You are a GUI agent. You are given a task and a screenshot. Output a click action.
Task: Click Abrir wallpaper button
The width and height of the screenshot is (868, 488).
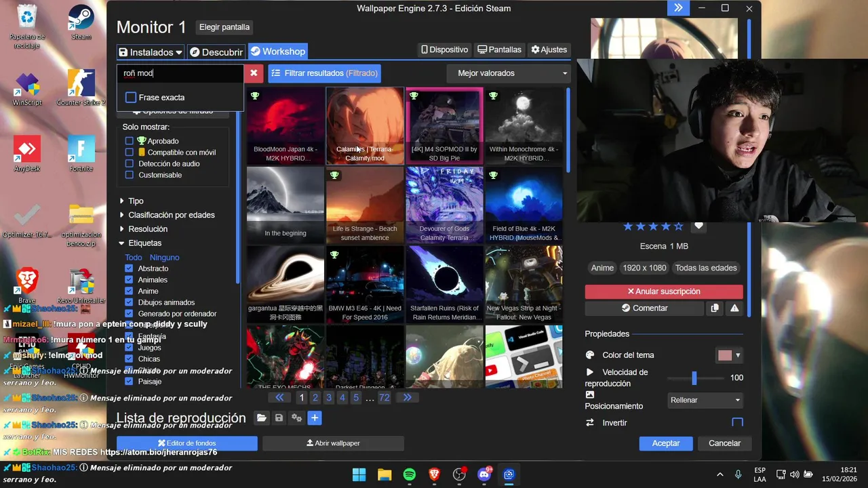333,443
